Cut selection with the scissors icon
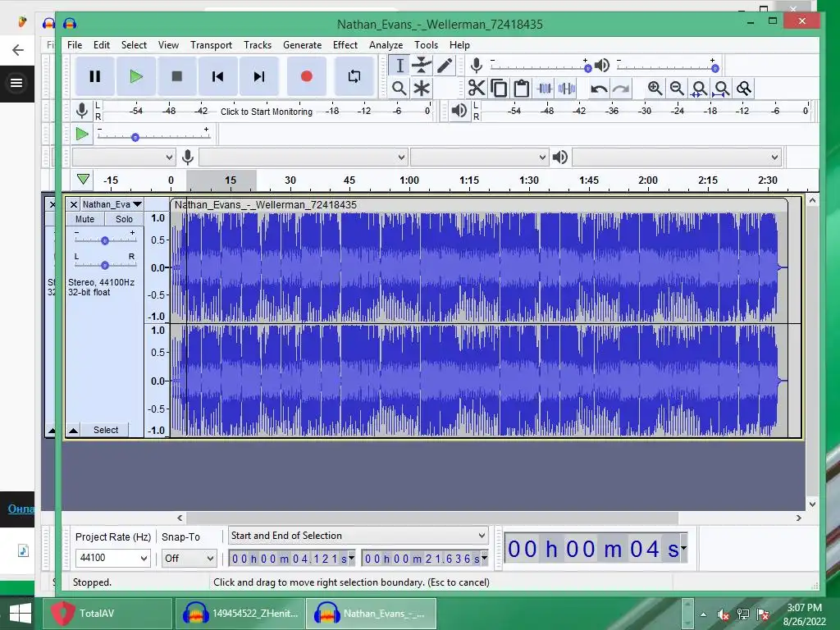Image resolution: width=840 pixels, height=630 pixels. point(476,88)
